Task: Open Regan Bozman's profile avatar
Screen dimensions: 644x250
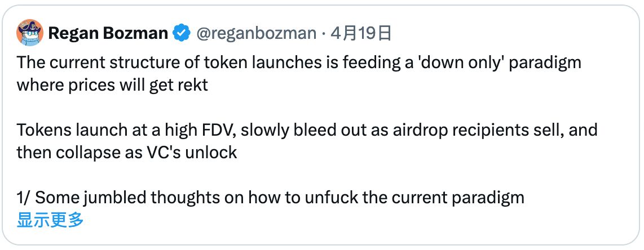Action: 30,33
